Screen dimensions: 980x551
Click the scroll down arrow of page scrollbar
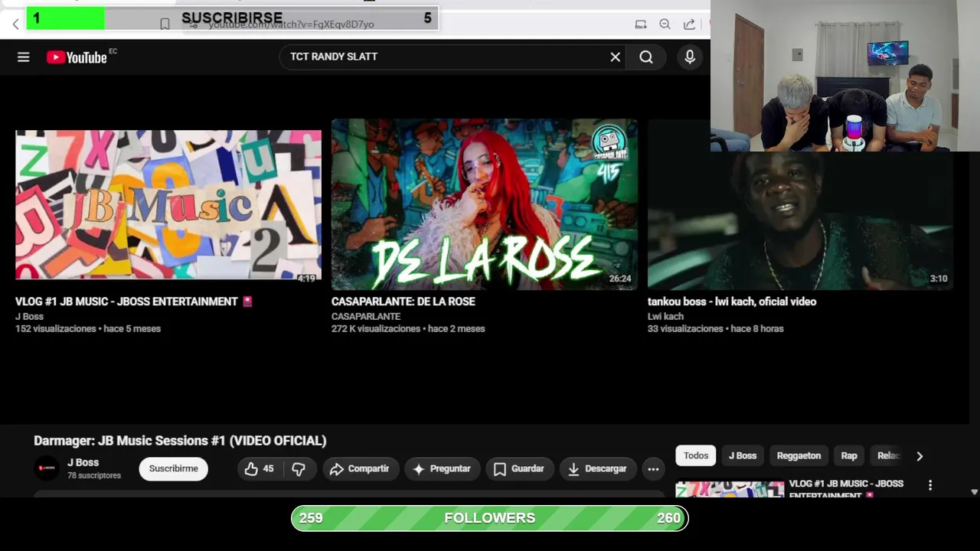click(975, 492)
